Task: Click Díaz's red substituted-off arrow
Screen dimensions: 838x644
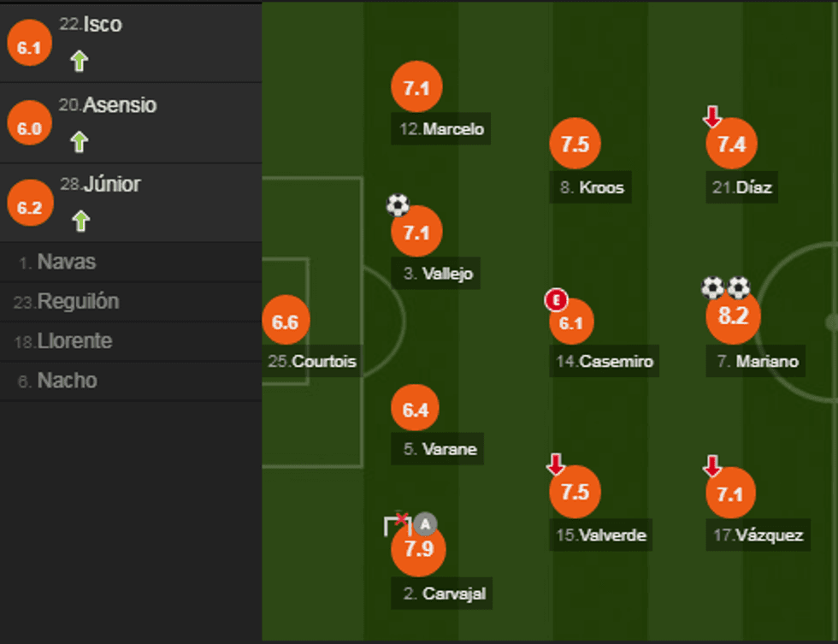Action: [711, 116]
